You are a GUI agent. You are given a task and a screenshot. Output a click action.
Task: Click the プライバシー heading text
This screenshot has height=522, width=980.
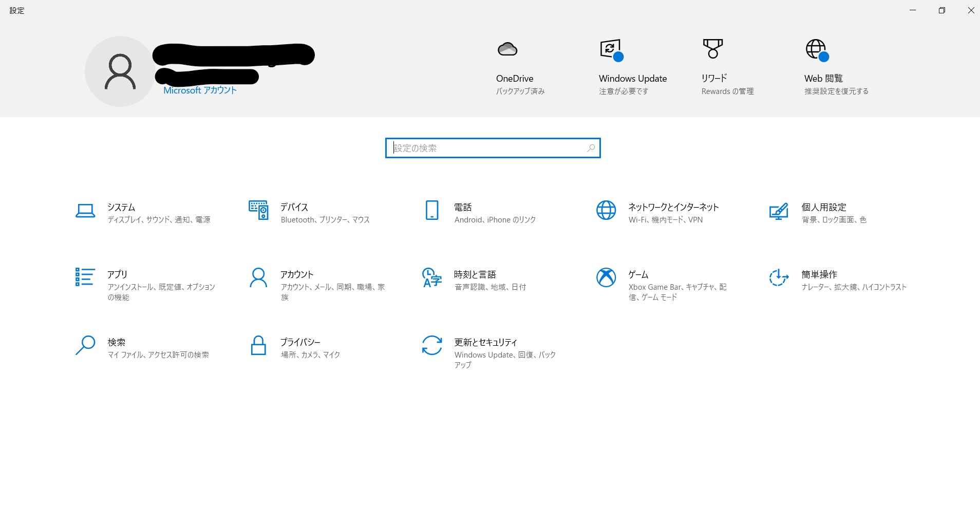(x=300, y=342)
